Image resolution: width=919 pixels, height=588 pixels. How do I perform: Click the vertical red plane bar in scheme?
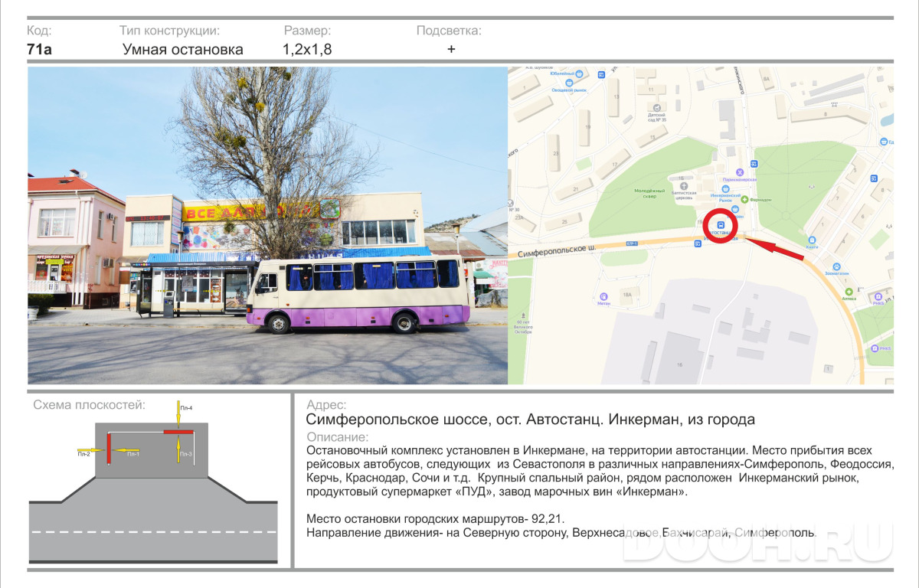109,448
